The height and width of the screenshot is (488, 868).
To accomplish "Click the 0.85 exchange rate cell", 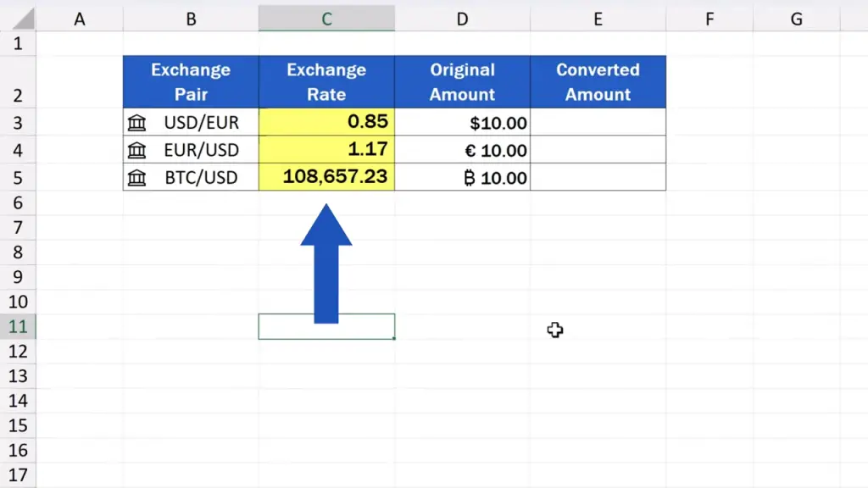I will (x=326, y=122).
